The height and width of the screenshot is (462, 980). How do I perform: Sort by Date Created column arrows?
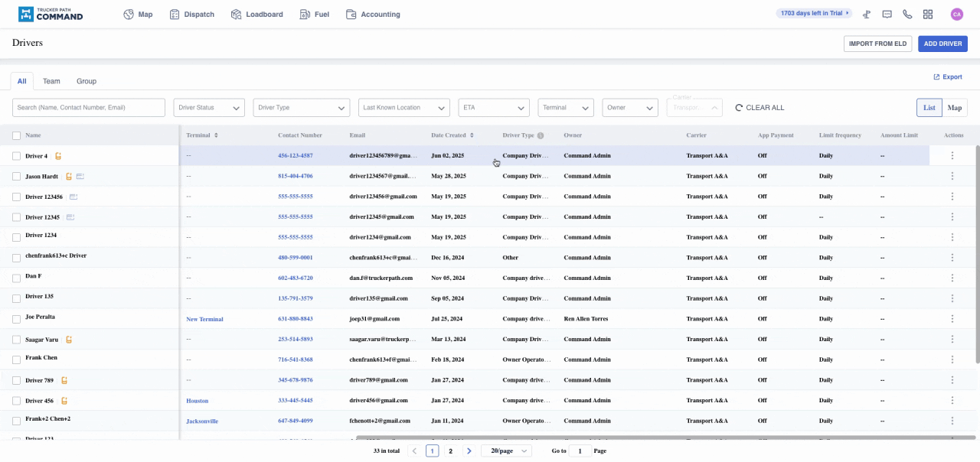pos(471,135)
